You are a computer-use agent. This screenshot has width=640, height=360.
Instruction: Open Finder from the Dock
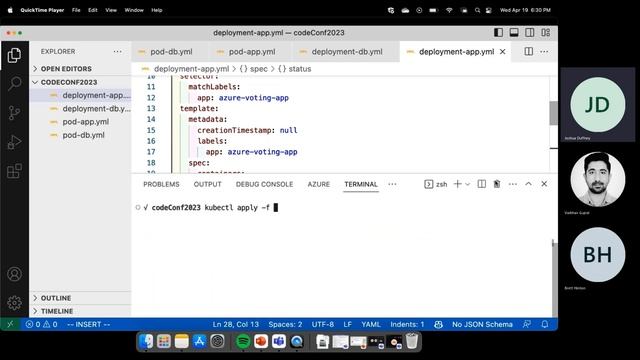146,341
